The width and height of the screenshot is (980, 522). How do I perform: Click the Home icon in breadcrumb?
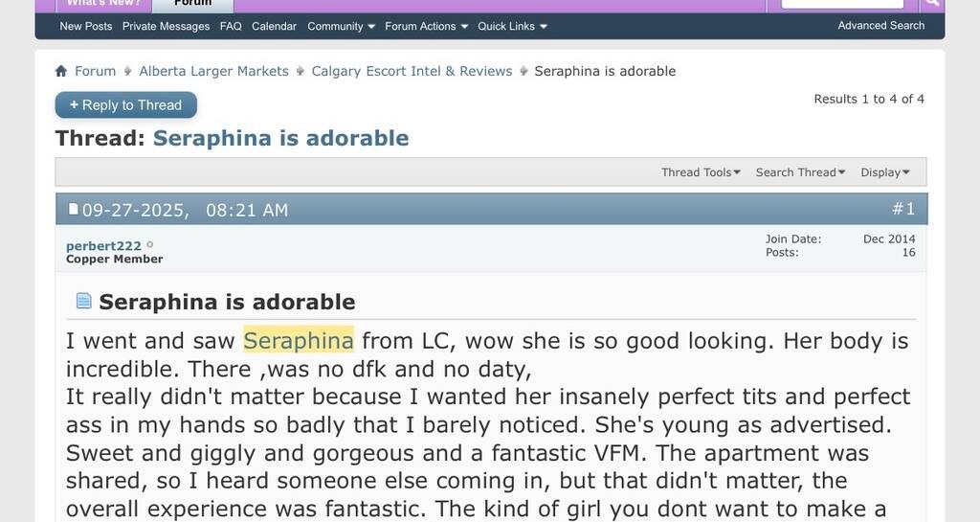61,71
